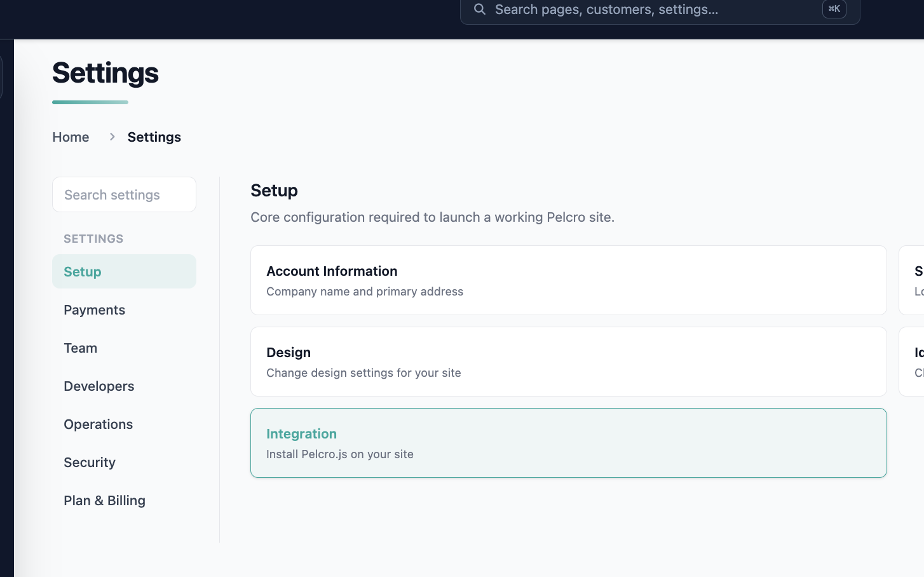Click the text Install Pelcro.js on your site
Viewport: 924px width, 577px height.
(x=340, y=454)
